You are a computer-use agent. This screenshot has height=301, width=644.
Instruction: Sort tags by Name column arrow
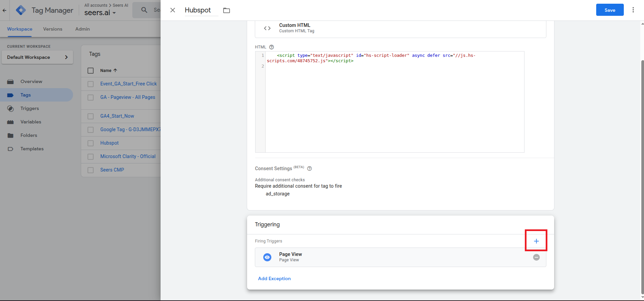point(115,71)
